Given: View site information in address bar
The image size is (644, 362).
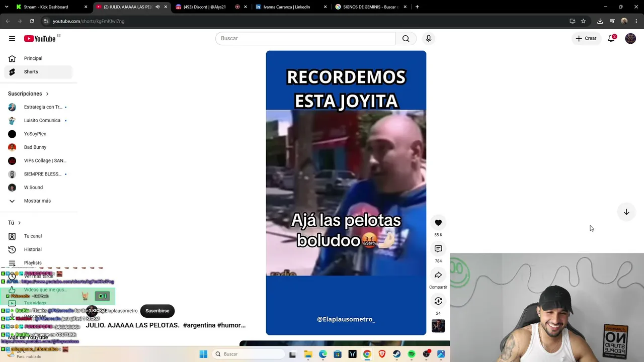Looking at the screenshot, I should click(46, 21).
